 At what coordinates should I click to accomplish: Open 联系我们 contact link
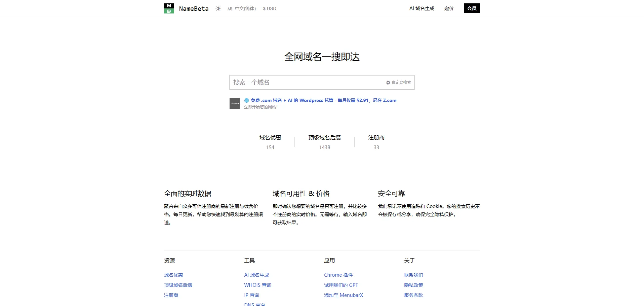point(413,275)
